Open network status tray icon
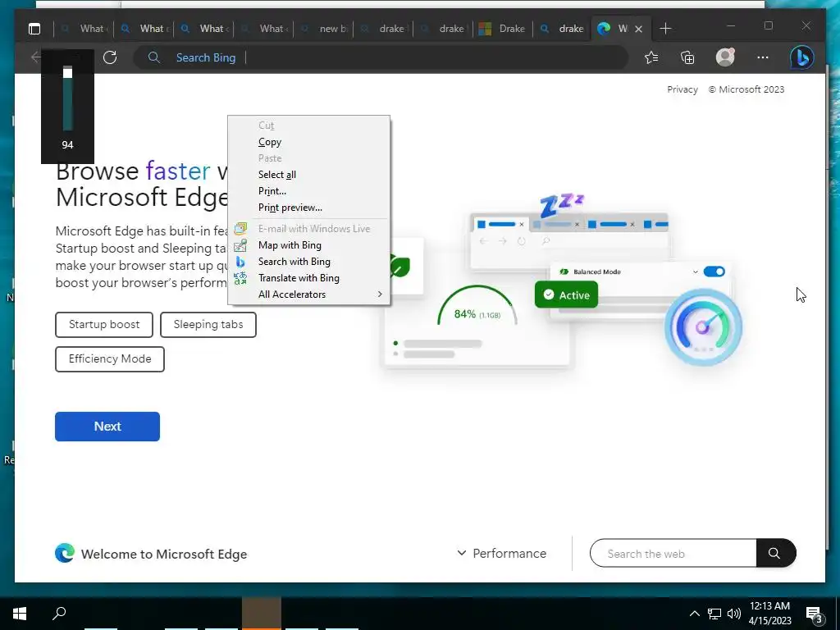The image size is (840, 630). click(x=714, y=614)
